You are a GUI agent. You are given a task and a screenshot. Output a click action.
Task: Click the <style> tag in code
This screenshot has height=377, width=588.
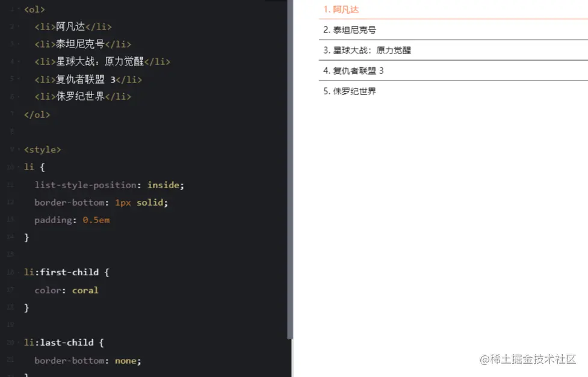pyautogui.click(x=42, y=150)
